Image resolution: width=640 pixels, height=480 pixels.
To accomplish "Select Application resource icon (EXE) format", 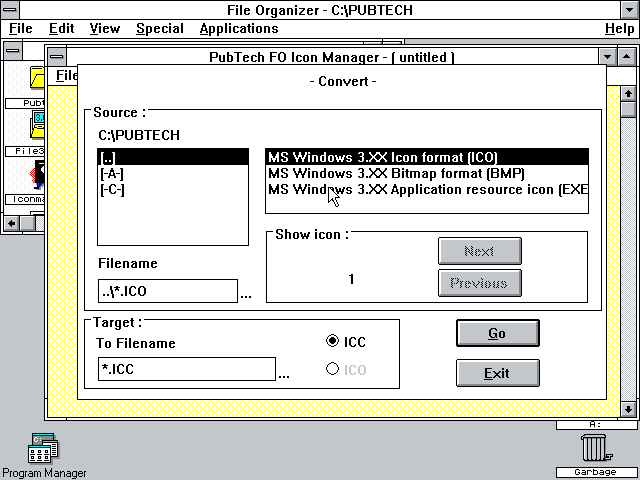I will pyautogui.click(x=427, y=189).
